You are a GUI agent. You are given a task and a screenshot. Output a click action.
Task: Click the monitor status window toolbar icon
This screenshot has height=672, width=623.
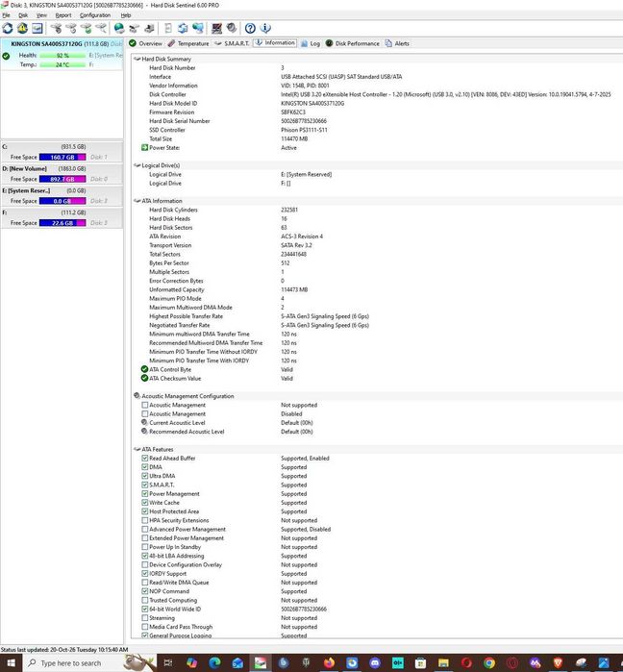(37, 28)
